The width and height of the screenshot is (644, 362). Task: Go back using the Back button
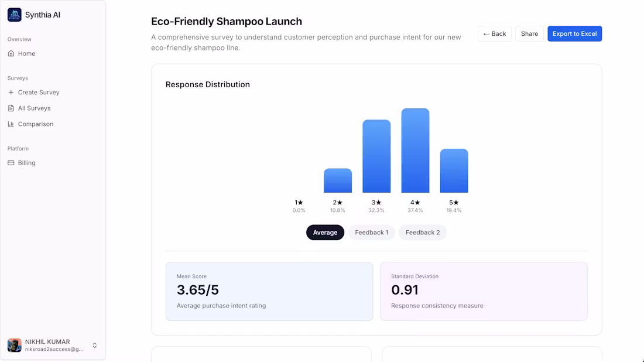[x=495, y=33]
